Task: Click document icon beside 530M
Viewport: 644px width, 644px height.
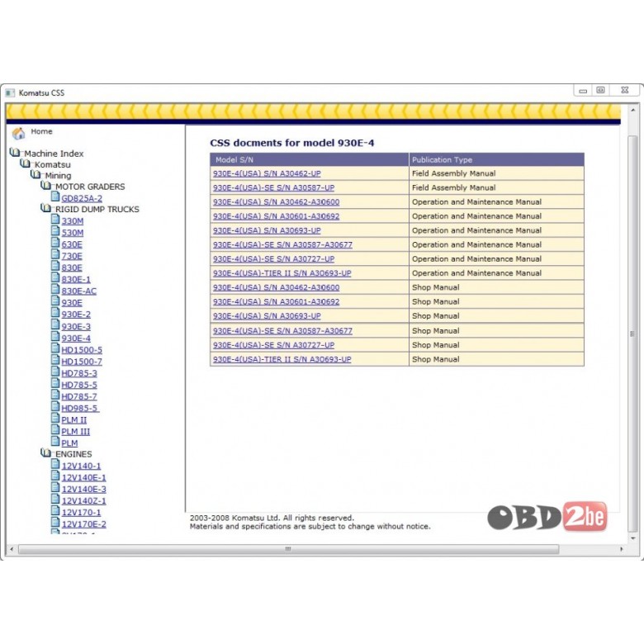Action: pos(55,231)
